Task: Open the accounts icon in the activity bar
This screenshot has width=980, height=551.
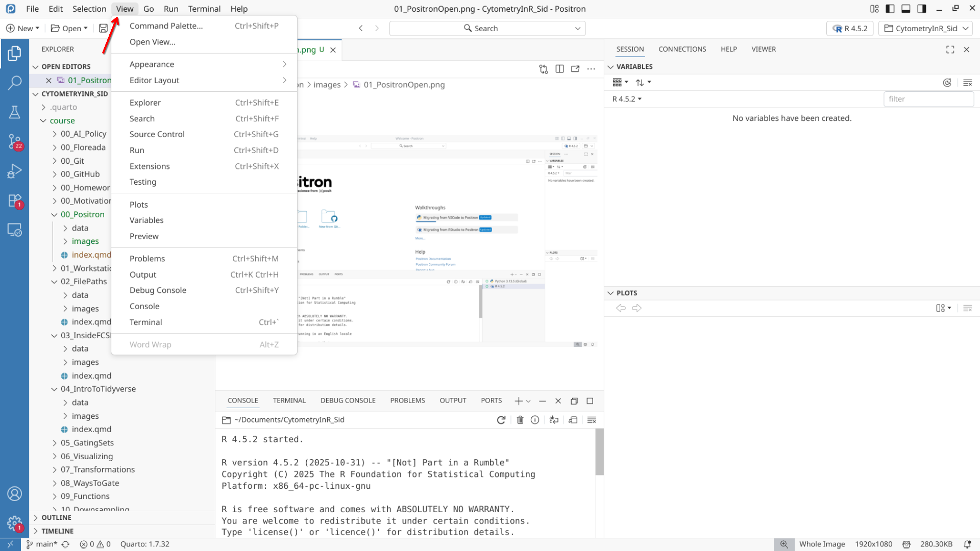Action: tap(14, 493)
